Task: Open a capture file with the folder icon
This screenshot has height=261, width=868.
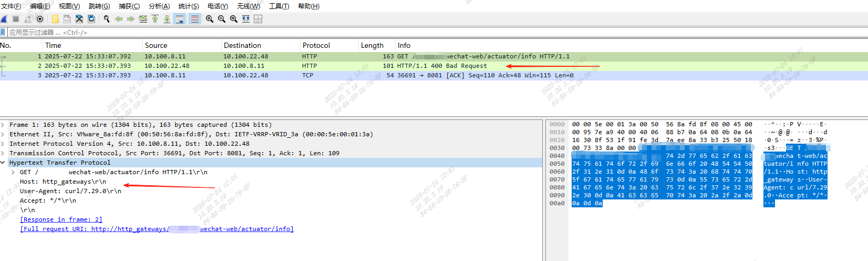Action: click(x=55, y=19)
